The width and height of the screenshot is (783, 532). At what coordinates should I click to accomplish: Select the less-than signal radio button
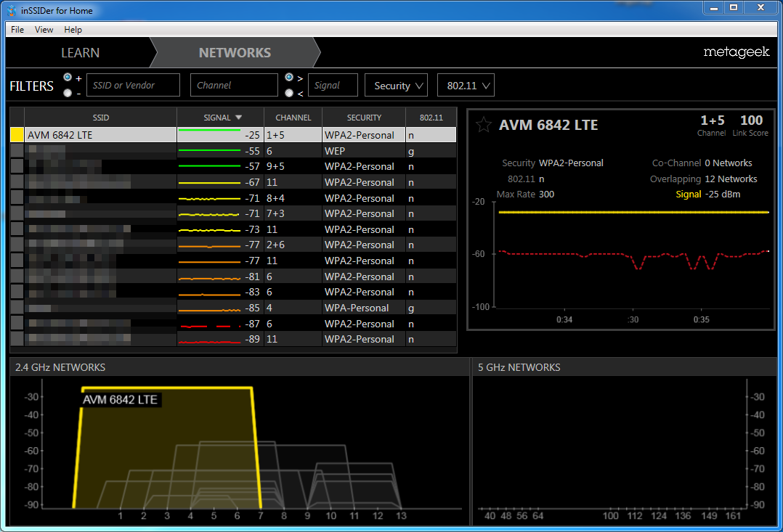289,93
